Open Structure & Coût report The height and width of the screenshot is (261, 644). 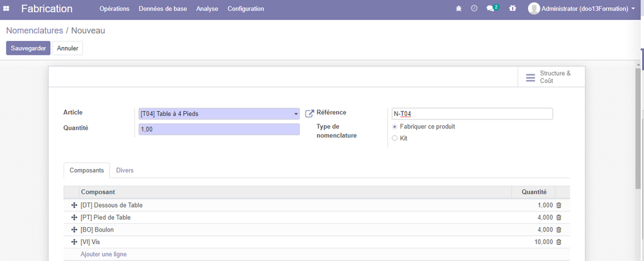548,77
